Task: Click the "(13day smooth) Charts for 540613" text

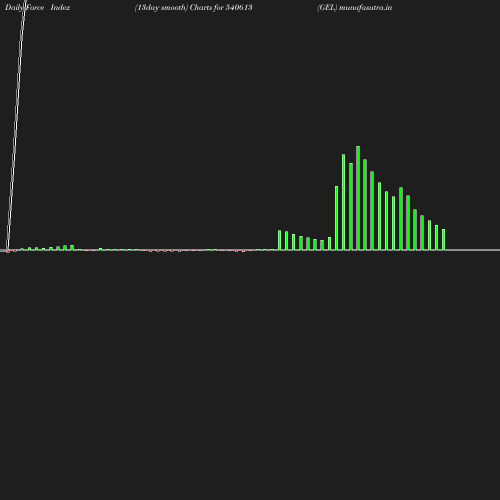Action: coord(193,8)
